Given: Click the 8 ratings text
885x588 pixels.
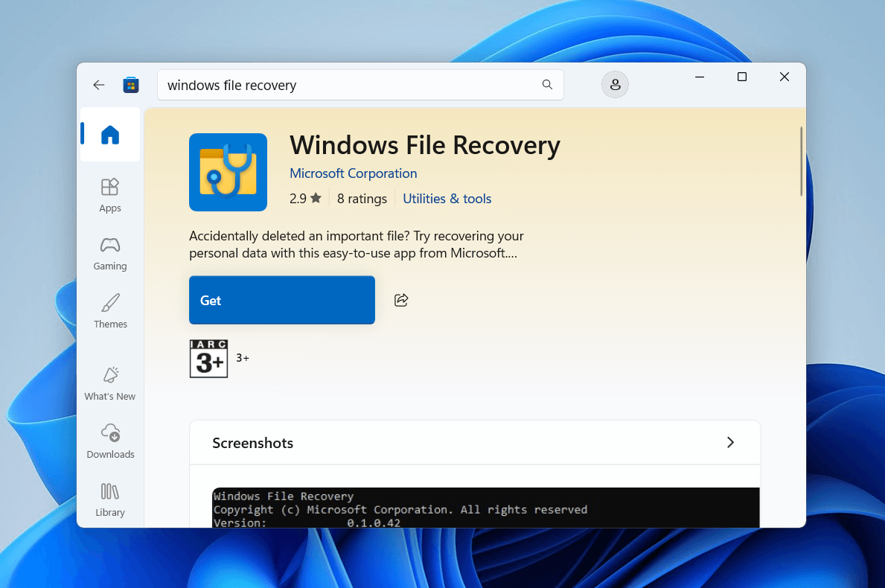Looking at the screenshot, I should point(362,199).
